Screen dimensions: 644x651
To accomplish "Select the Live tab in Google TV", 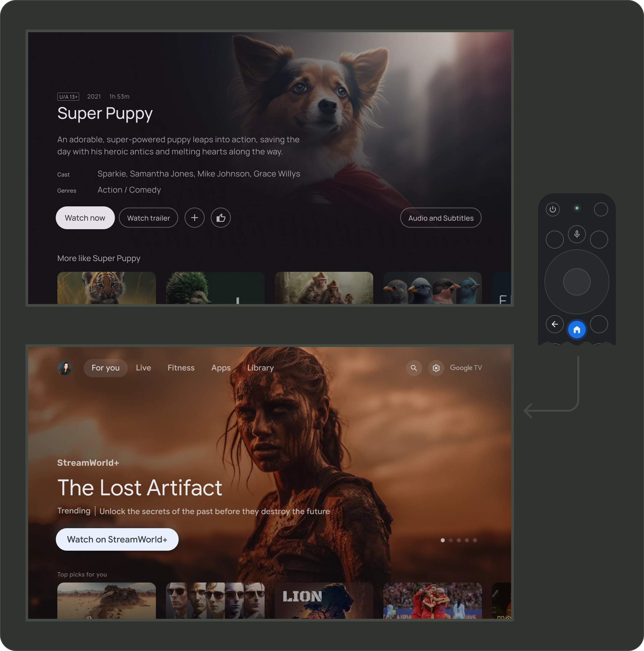I will (x=143, y=368).
